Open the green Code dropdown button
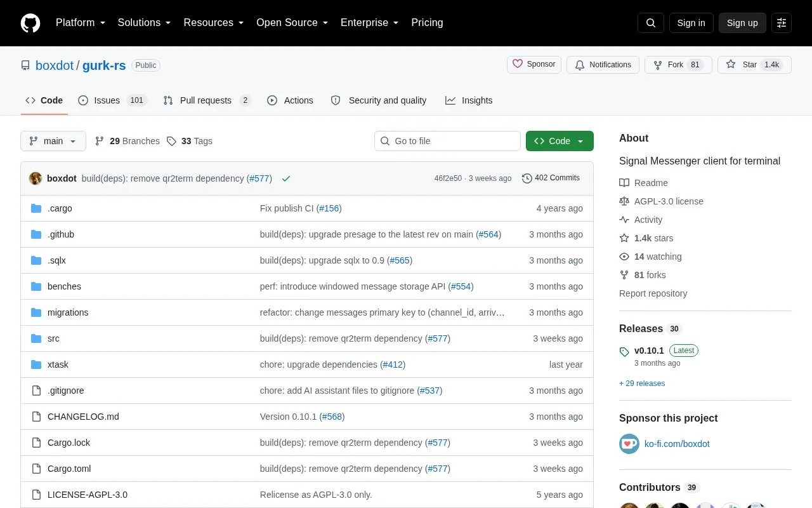The width and height of the screenshot is (812, 508). coord(560,141)
